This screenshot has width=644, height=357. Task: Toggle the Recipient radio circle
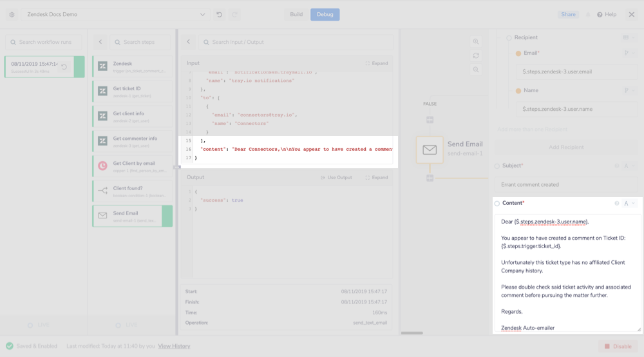509,38
